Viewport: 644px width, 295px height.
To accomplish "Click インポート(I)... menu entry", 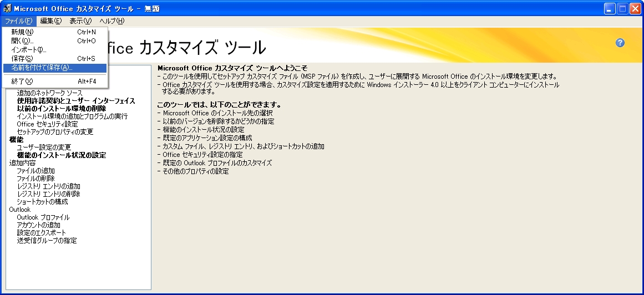I will point(29,50).
